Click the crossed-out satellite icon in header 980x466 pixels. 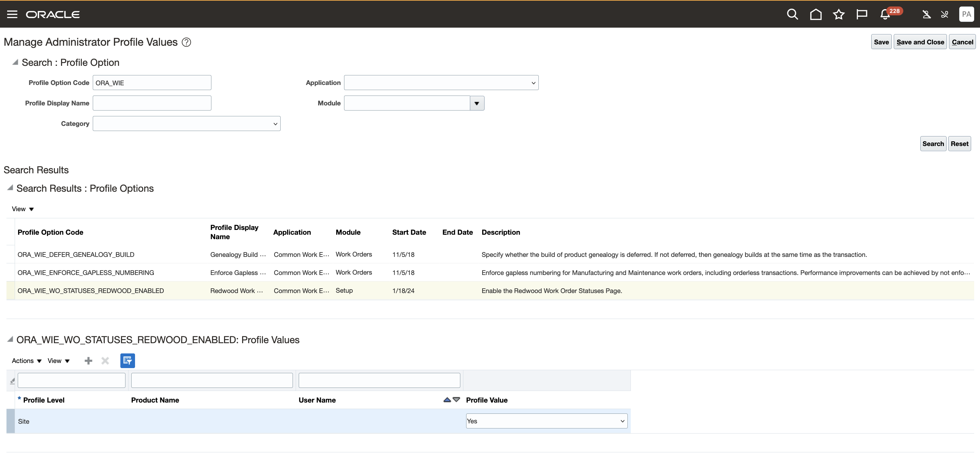tap(945, 14)
